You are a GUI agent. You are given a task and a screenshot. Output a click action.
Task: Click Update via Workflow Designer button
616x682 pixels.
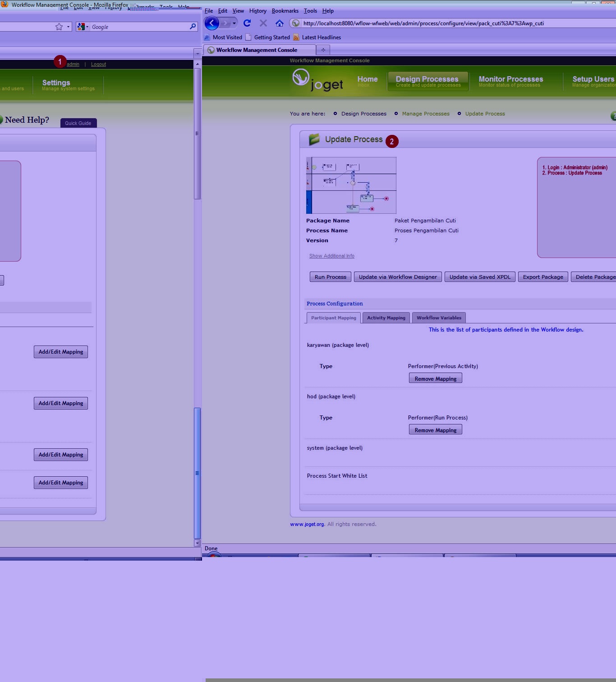pyautogui.click(x=398, y=277)
